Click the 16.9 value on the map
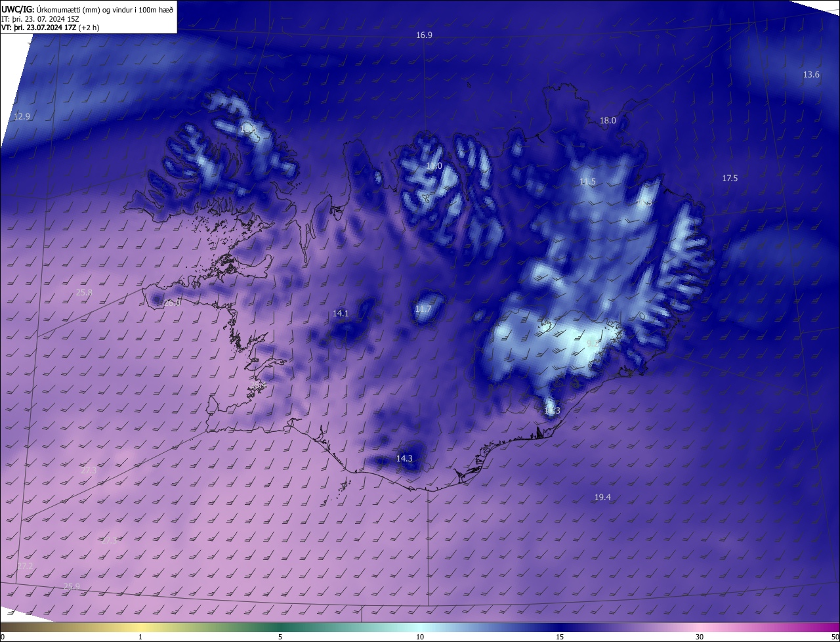The width and height of the screenshot is (840, 642). (x=425, y=35)
